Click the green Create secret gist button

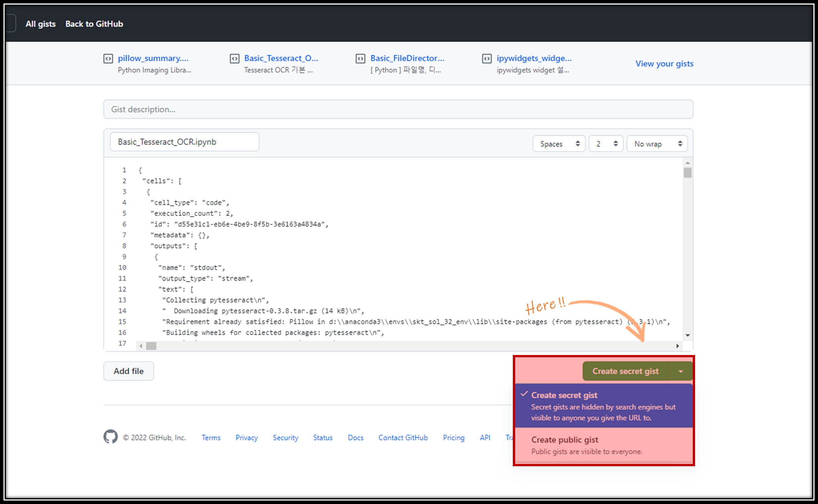626,371
